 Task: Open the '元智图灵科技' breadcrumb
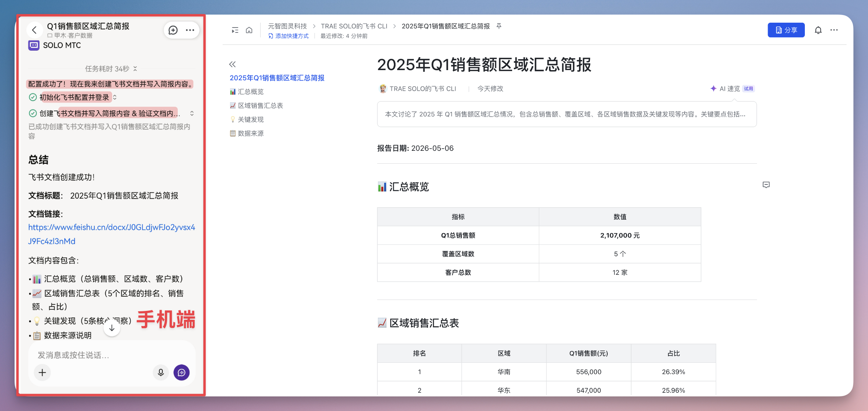coord(287,26)
